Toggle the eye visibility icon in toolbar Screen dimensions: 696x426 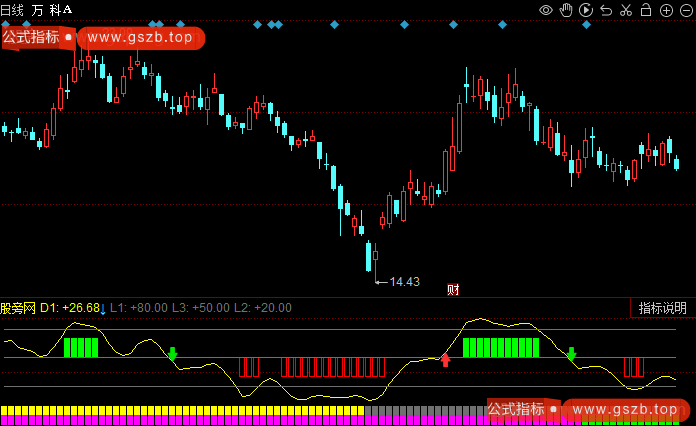[546, 10]
